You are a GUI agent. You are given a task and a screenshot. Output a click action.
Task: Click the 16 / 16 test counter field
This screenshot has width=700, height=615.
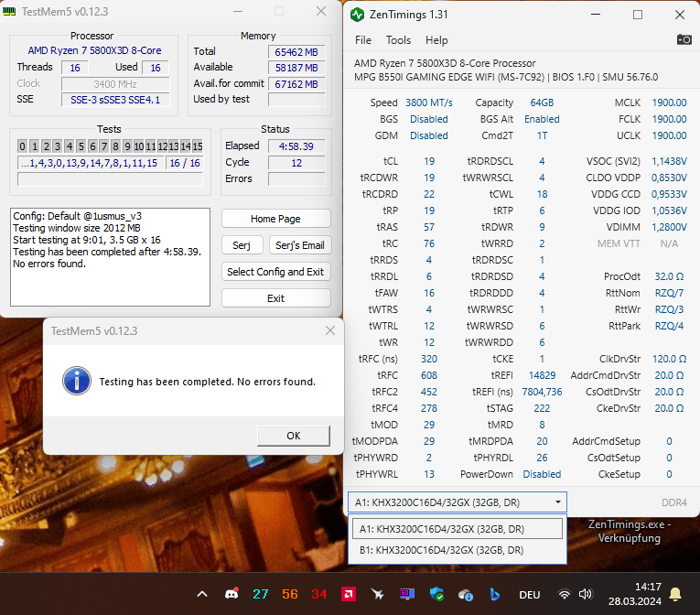[184, 163]
